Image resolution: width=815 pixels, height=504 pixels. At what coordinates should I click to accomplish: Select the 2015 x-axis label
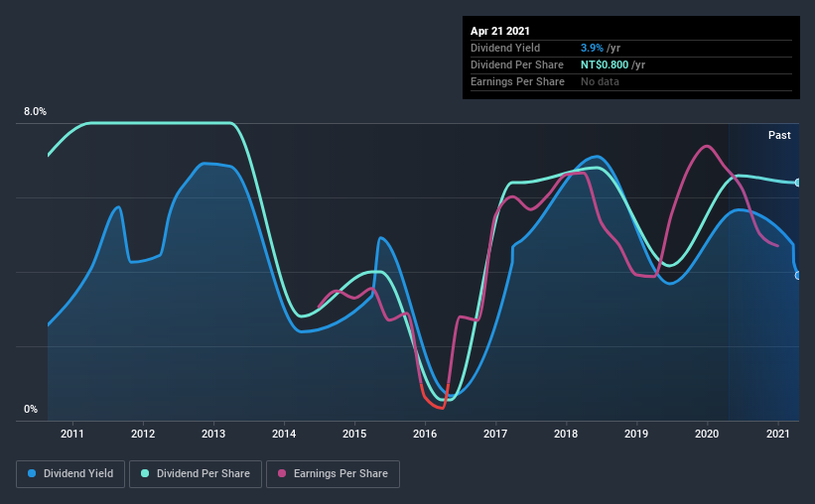click(354, 434)
